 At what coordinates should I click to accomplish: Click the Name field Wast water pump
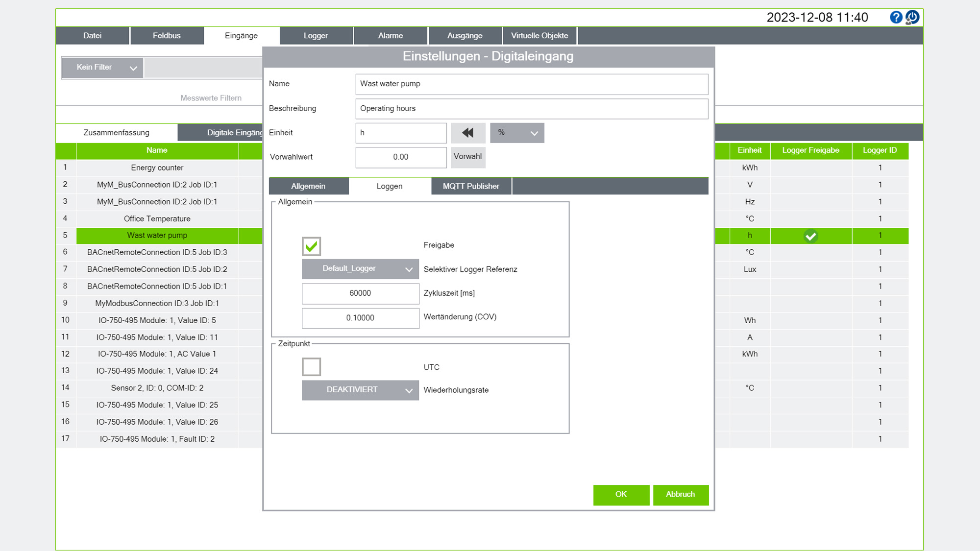pyautogui.click(x=532, y=84)
